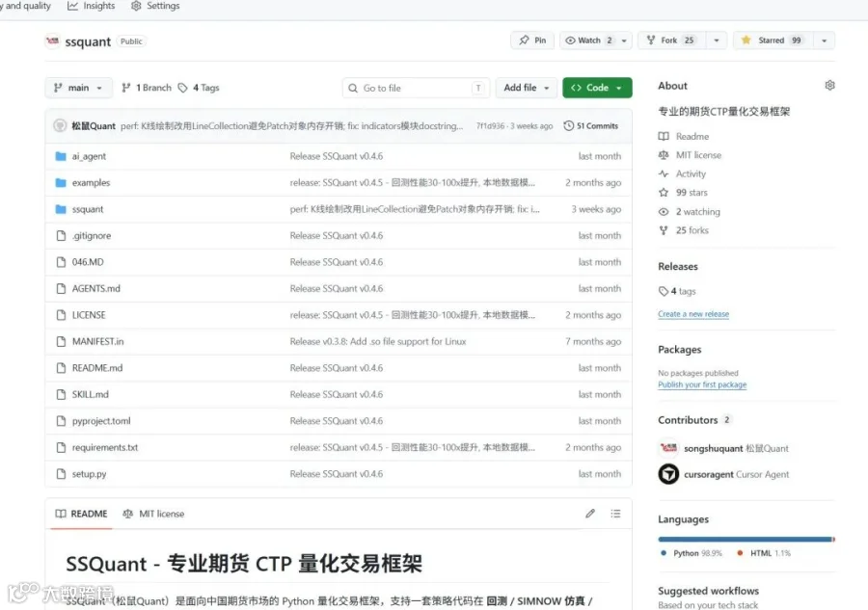Click the folder icon next to examples
This screenshot has width=868, height=610.
coord(61,182)
